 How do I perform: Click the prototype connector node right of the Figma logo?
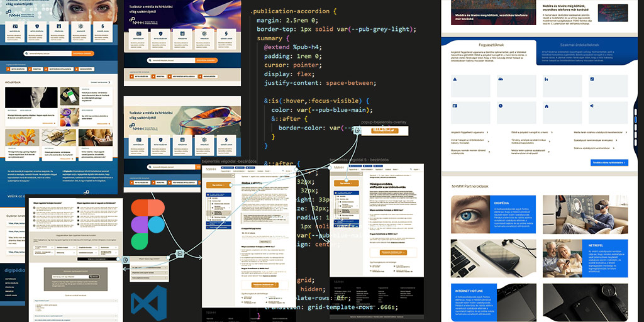179,254
